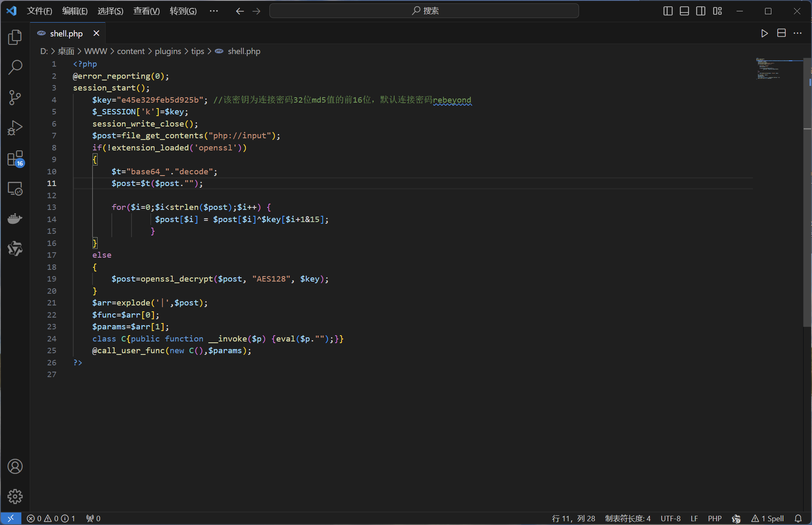
Task: Click the PHP language mode button
Action: tap(714, 518)
